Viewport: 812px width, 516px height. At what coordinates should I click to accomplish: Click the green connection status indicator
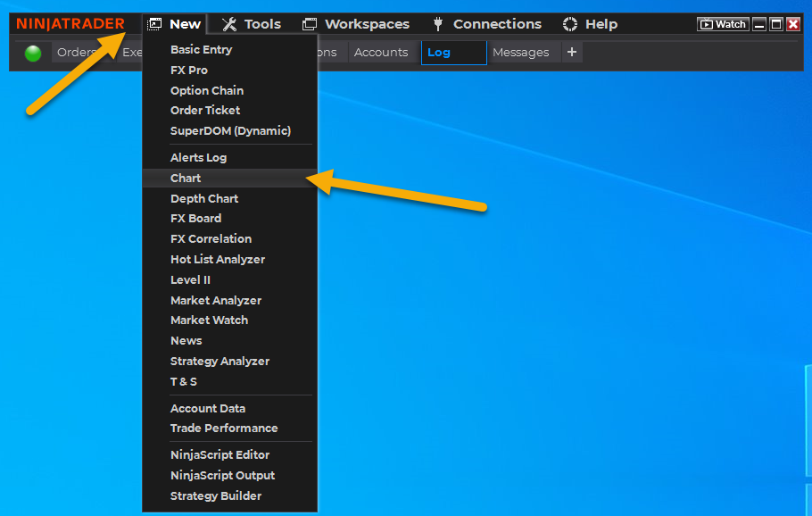click(x=33, y=54)
